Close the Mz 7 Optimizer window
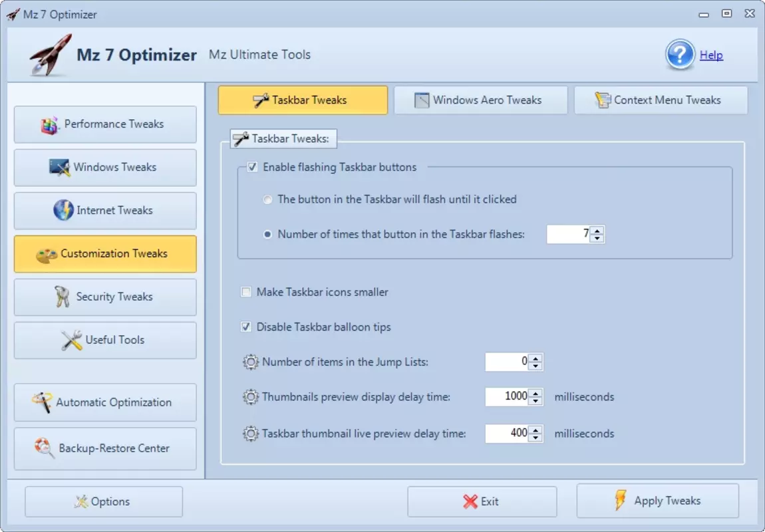Screen dimensions: 765x532 pos(750,14)
